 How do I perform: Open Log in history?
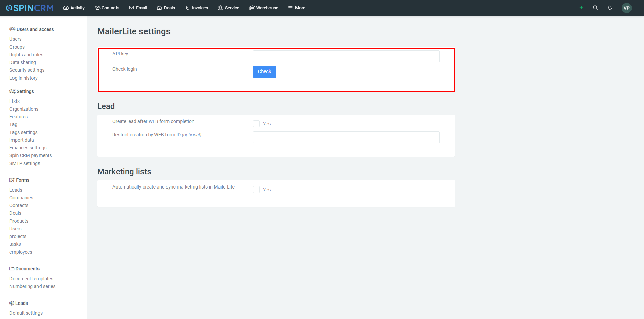[24, 78]
